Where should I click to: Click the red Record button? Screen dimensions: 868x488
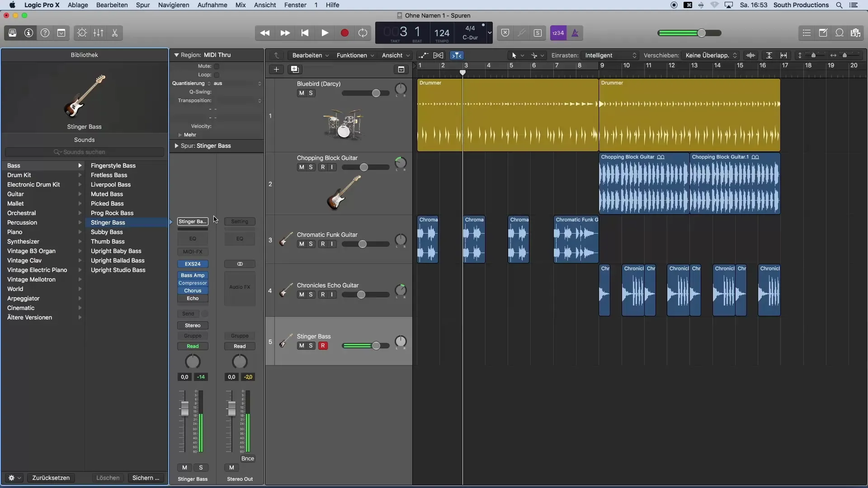tap(344, 33)
